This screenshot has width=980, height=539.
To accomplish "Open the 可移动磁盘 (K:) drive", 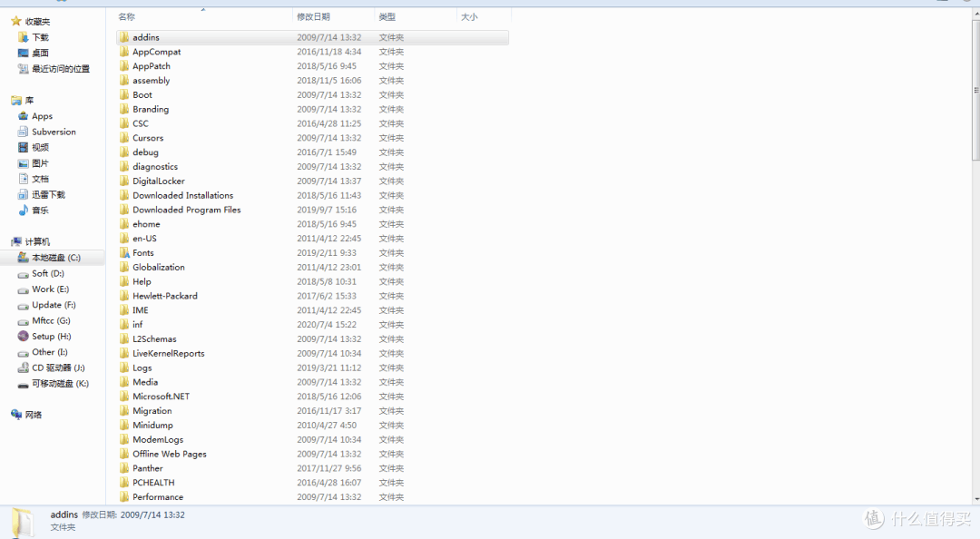I will tap(60, 383).
